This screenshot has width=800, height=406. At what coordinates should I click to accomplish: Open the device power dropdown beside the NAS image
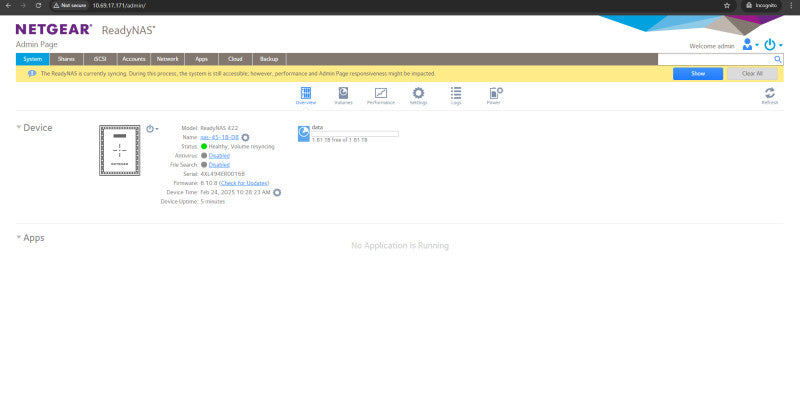pyautogui.click(x=152, y=129)
